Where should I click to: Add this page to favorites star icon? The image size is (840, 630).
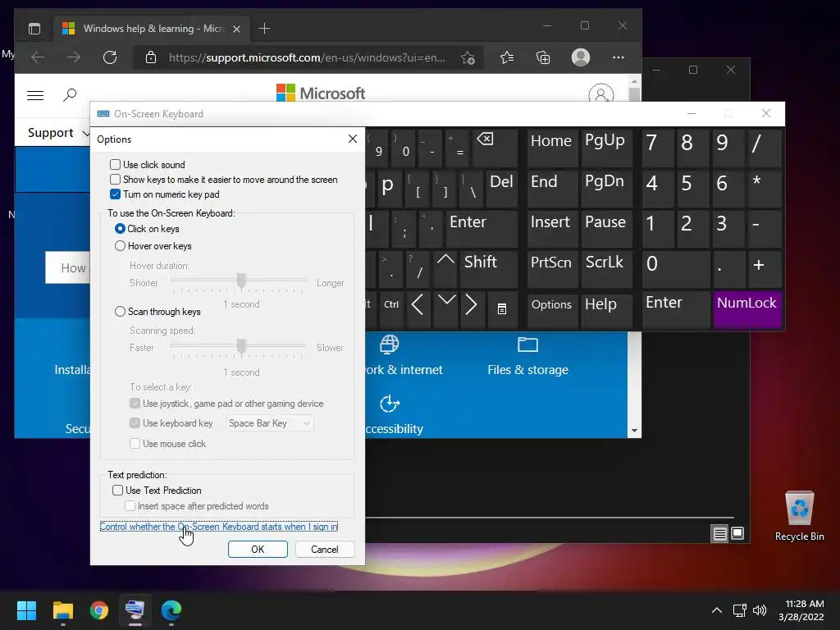tap(468, 57)
